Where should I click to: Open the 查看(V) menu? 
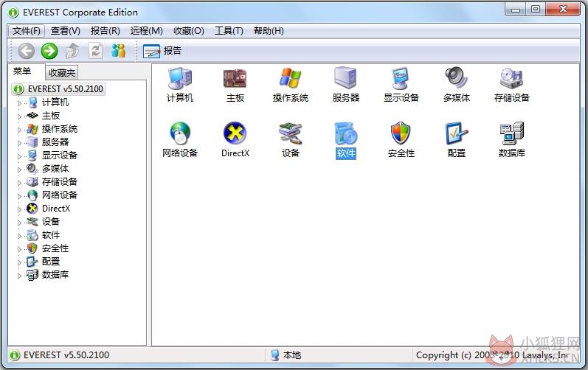(66, 31)
